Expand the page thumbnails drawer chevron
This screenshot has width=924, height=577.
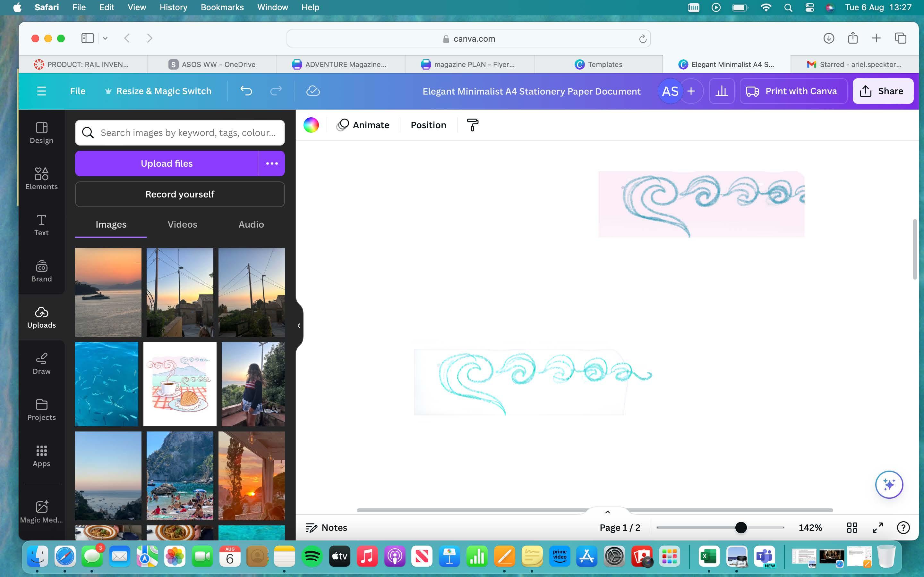607,512
